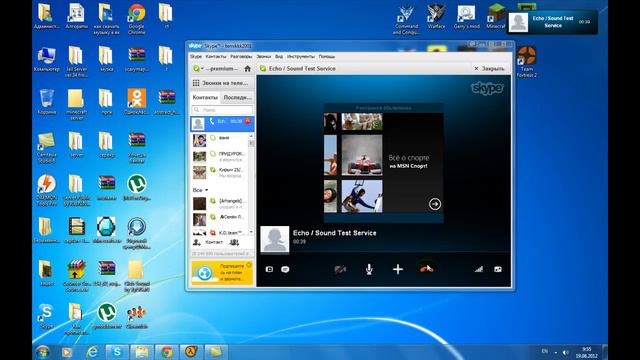This screenshot has height=360, width=640.
Task: Open the volume control in system tray
Action: click(565, 352)
